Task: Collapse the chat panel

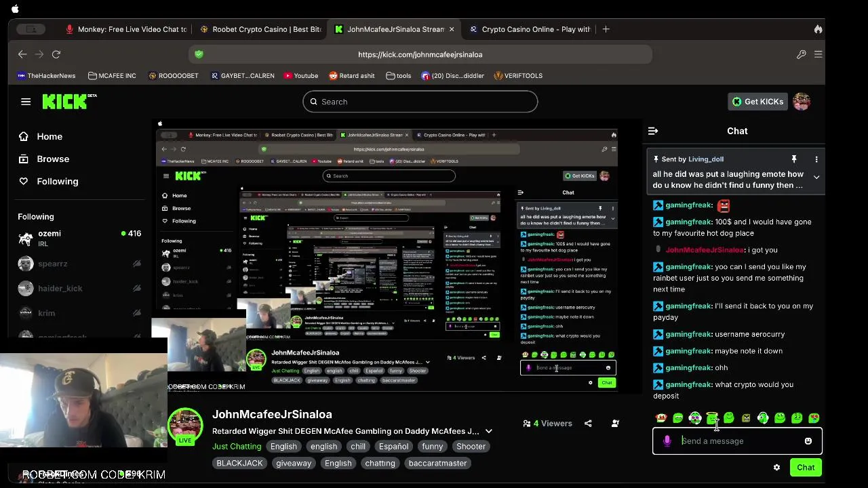Action: pos(652,131)
